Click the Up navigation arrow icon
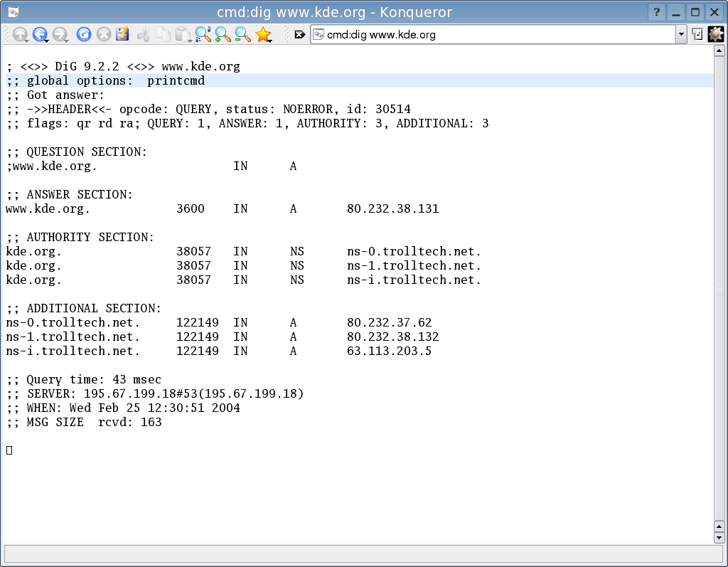 coord(20,34)
